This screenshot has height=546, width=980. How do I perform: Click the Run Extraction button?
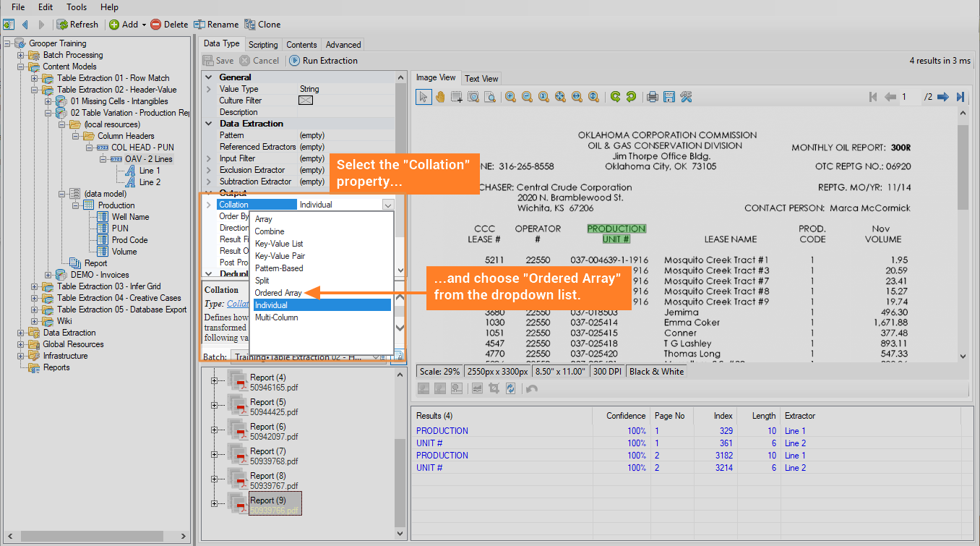click(x=324, y=61)
